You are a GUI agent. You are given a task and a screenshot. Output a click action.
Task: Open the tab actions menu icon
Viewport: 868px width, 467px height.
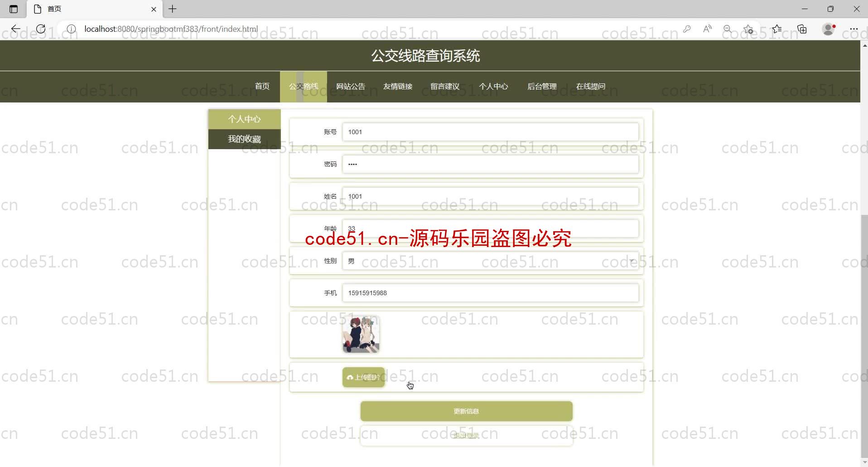(14, 9)
